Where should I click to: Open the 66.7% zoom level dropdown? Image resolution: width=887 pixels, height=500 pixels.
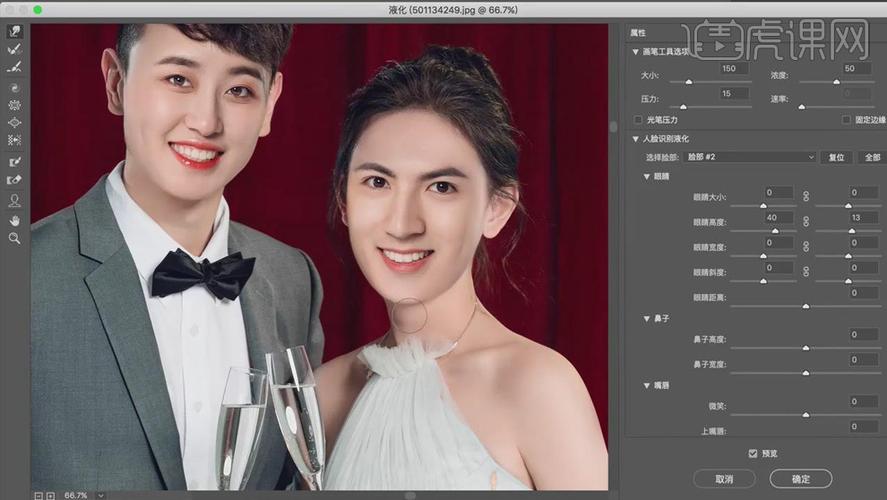click(101, 495)
